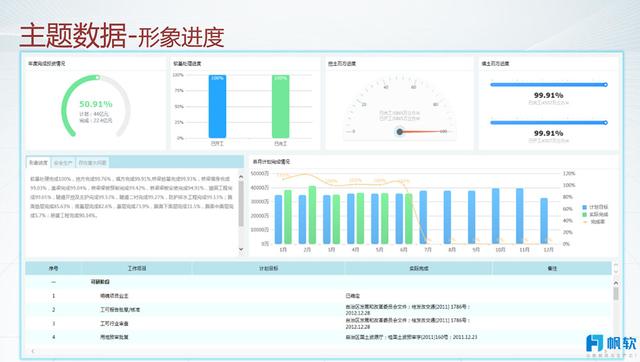Click the 计划目标 table column header
Image resolution: width=640 pixels, height=362 pixels.
point(269,268)
